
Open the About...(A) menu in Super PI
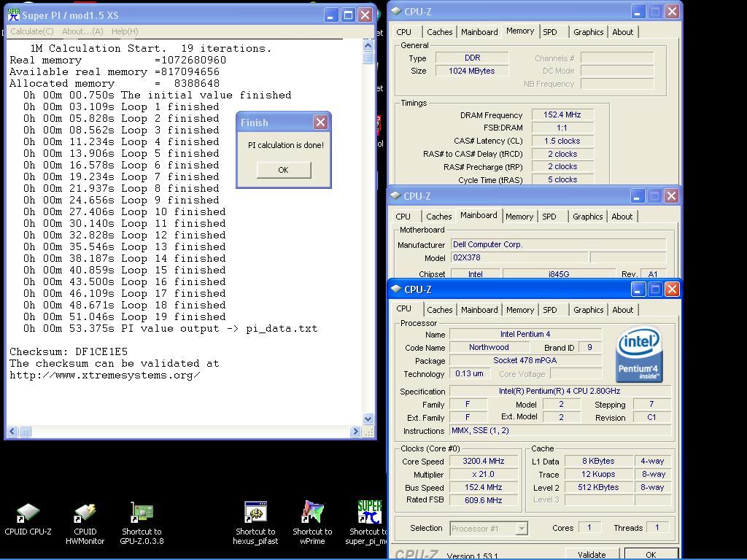pos(82,31)
